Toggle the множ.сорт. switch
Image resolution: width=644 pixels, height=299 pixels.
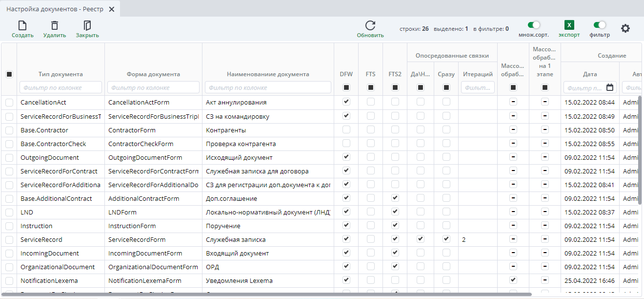point(534,25)
